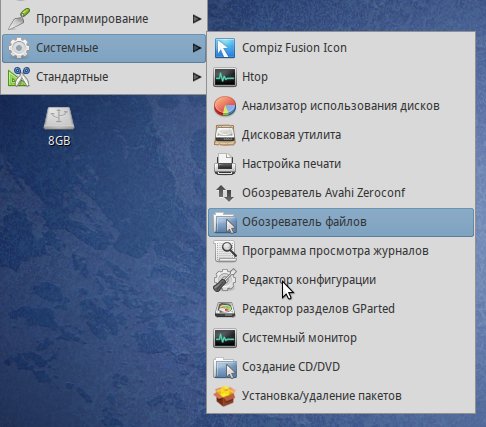
Task: Expand the Системные submenu arrow
Action: [197, 48]
